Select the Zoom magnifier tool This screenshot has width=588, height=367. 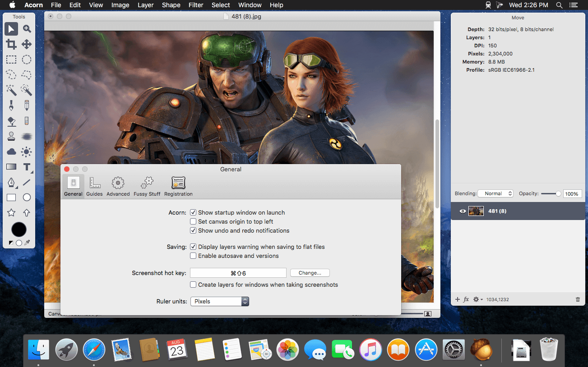[x=27, y=29]
